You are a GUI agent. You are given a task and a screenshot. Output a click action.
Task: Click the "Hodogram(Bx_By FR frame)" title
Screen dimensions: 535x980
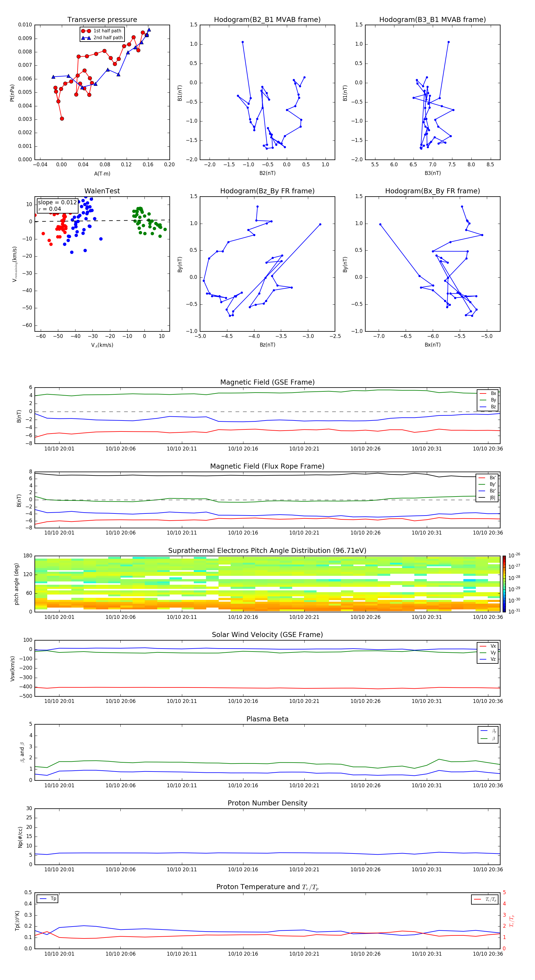point(432,191)
